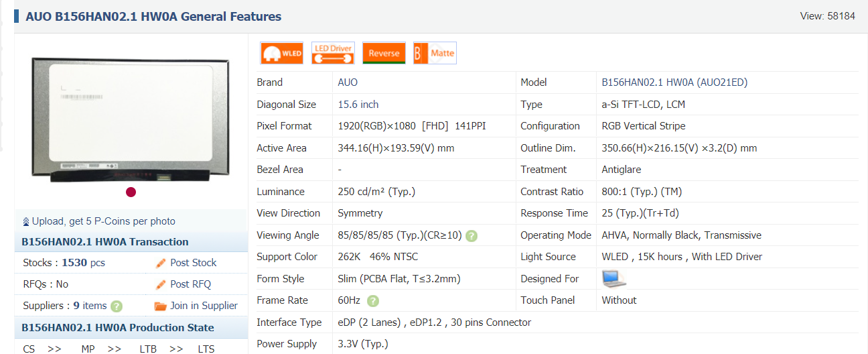Click the WLED backlight feature icon
Image resolution: width=868 pixels, height=354 pixels.
[282, 53]
